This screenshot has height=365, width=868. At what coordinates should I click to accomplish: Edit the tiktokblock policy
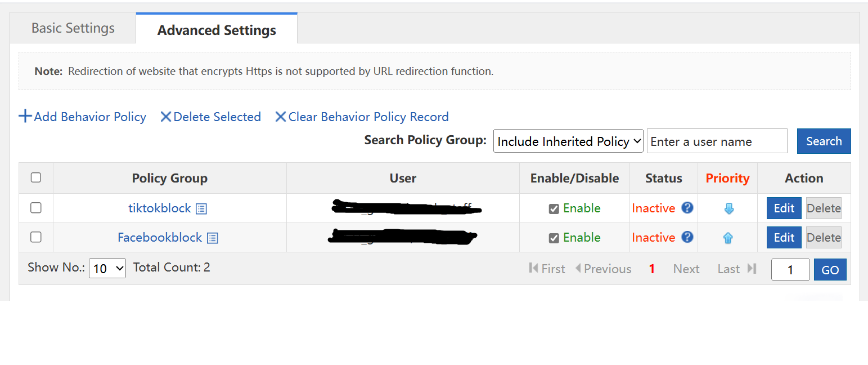coord(784,208)
